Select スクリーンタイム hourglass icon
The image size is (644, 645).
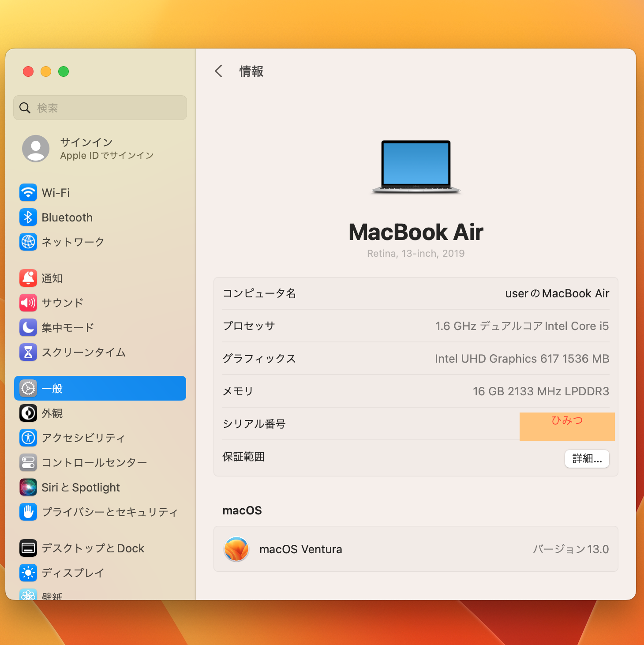(x=28, y=352)
